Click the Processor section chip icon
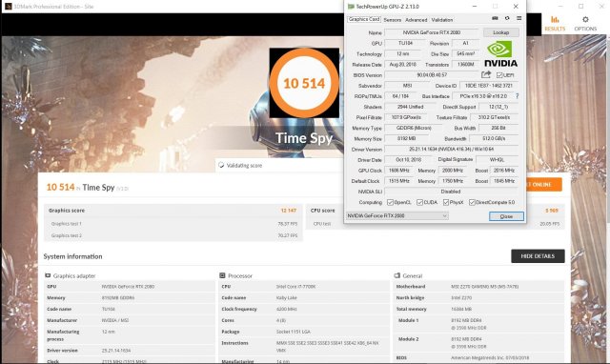The width and height of the screenshot is (610, 364). click(x=222, y=275)
